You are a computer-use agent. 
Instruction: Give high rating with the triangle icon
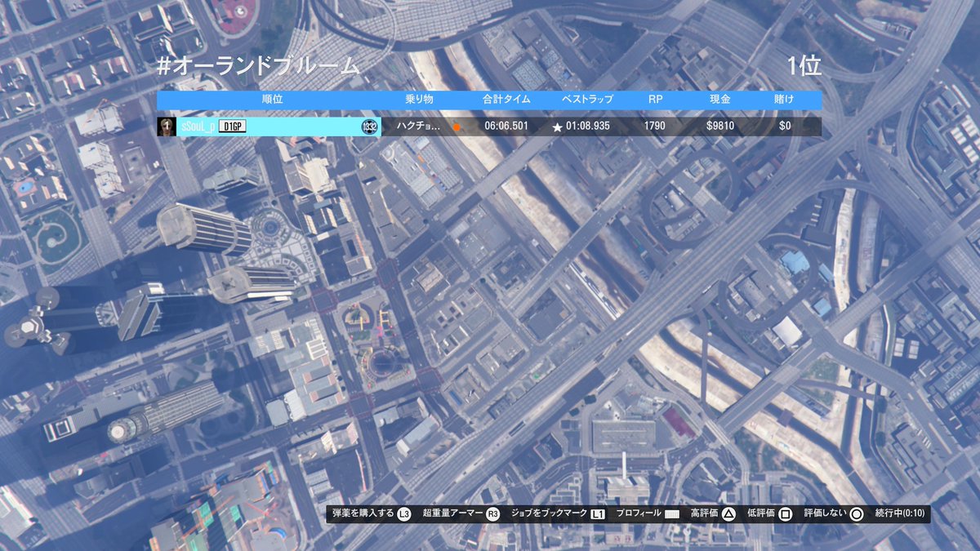coord(729,514)
